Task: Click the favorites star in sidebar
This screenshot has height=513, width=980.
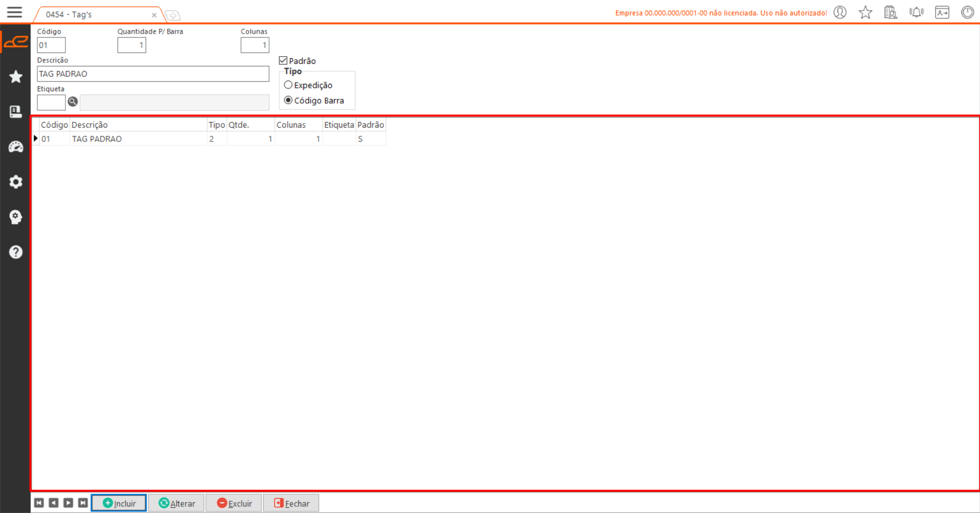Action: [16, 77]
